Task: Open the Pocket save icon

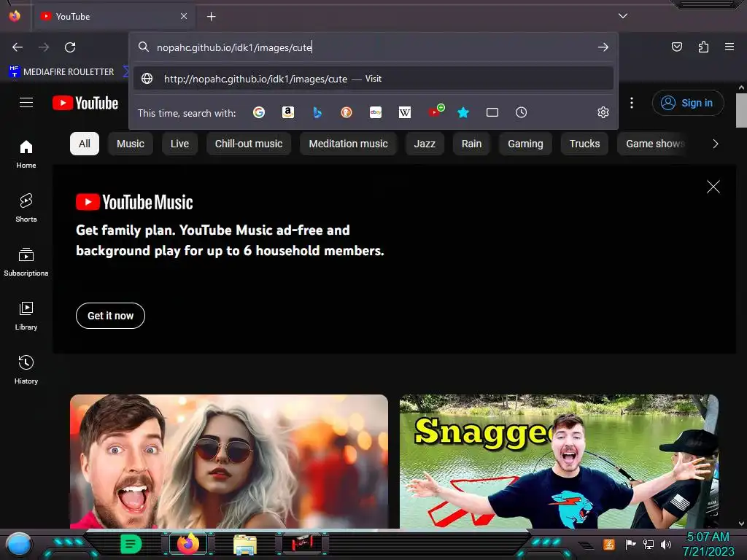Action: (676, 47)
